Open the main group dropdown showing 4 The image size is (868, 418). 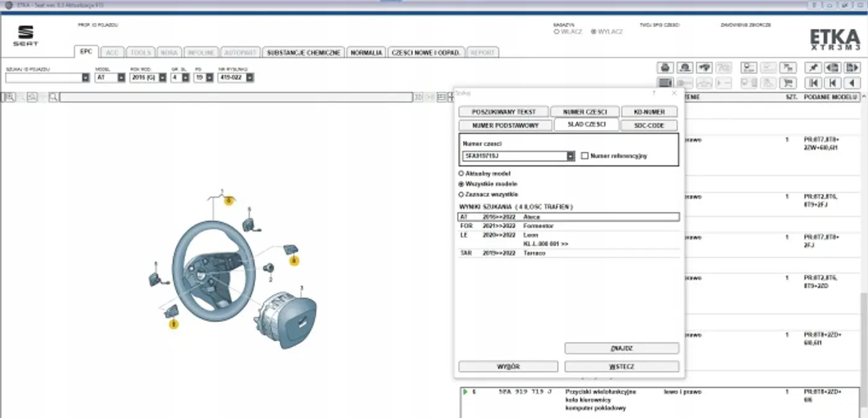pos(185,78)
